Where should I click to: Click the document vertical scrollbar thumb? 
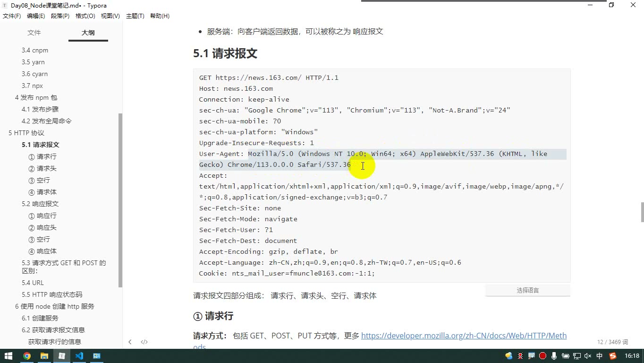point(642,212)
